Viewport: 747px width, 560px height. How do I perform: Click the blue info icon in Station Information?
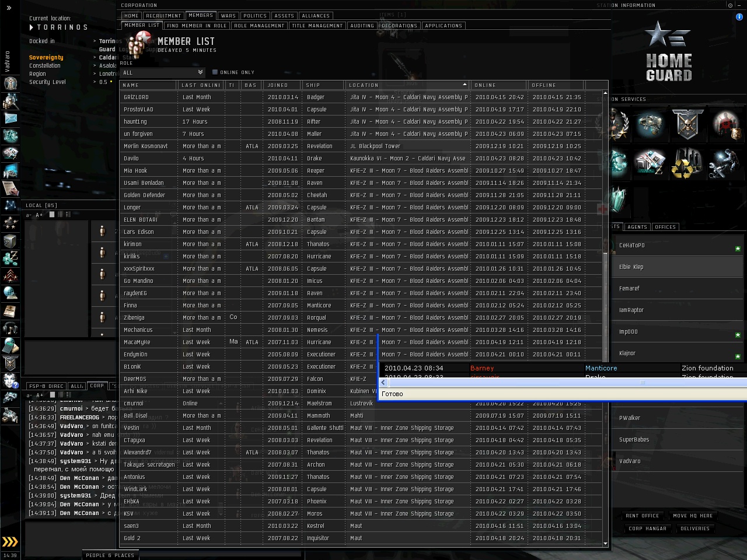point(739,17)
